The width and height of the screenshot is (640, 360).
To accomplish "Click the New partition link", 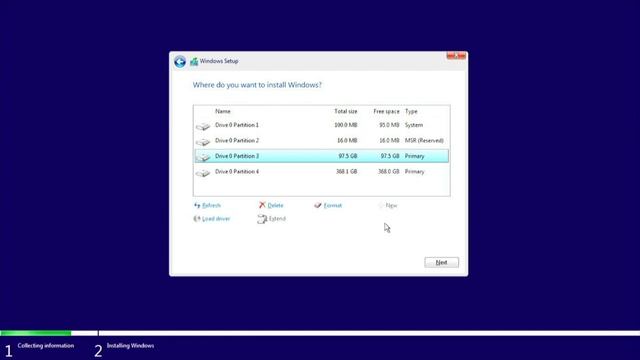I will [391, 205].
